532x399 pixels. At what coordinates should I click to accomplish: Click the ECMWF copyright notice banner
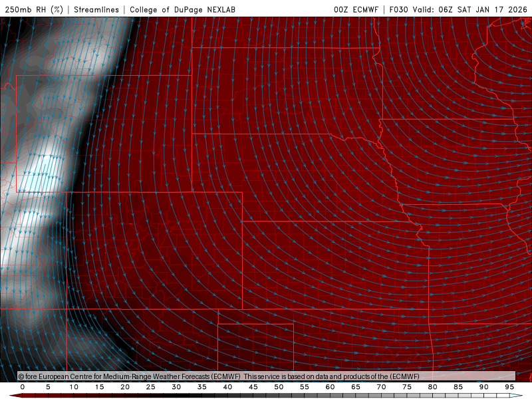coord(267,376)
